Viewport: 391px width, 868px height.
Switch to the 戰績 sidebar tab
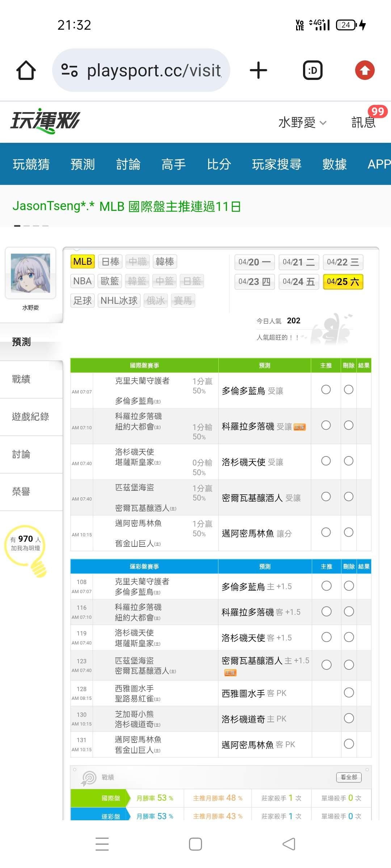click(21, 379)
